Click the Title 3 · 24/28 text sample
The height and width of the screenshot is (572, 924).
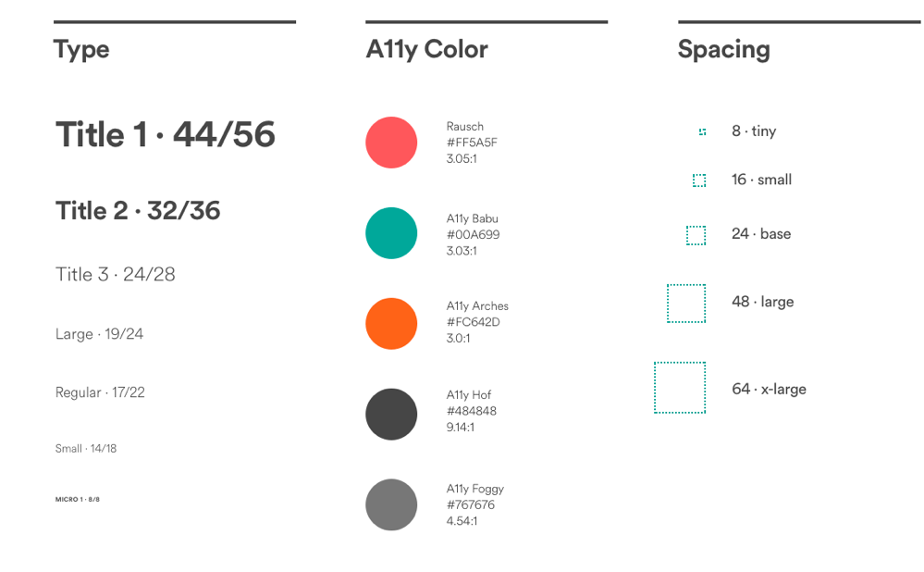click(116, 274)
